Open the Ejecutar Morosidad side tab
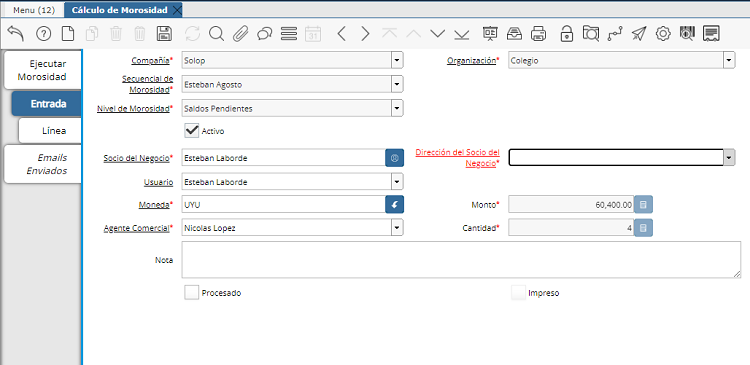 point(42,70)
